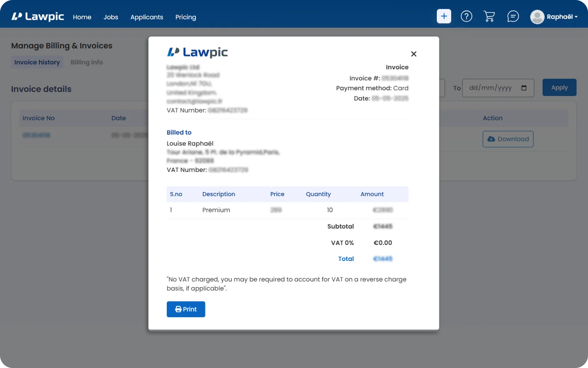
Task: Click the Lawpic logo in the navbar
Action: click(38, 17)
